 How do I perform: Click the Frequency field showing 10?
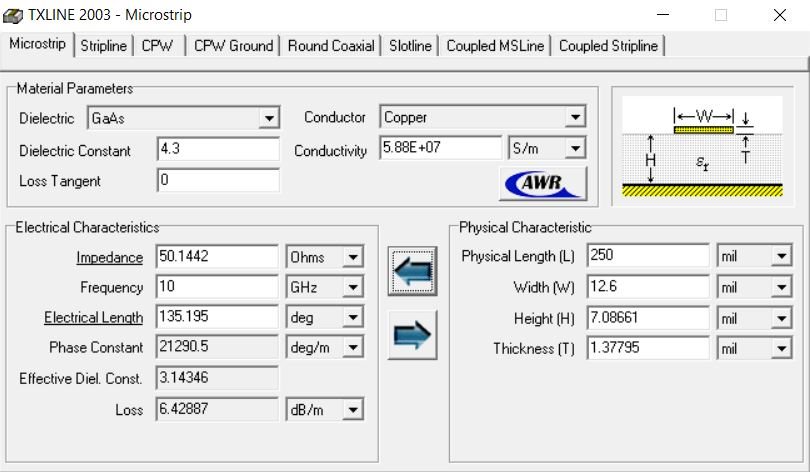click(x=217, y=287)
